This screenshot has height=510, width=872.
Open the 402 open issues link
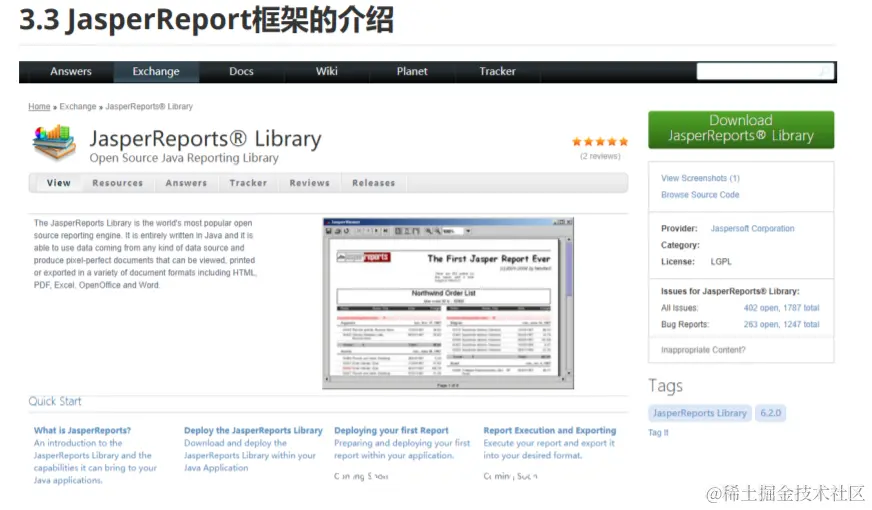(761, 308)
